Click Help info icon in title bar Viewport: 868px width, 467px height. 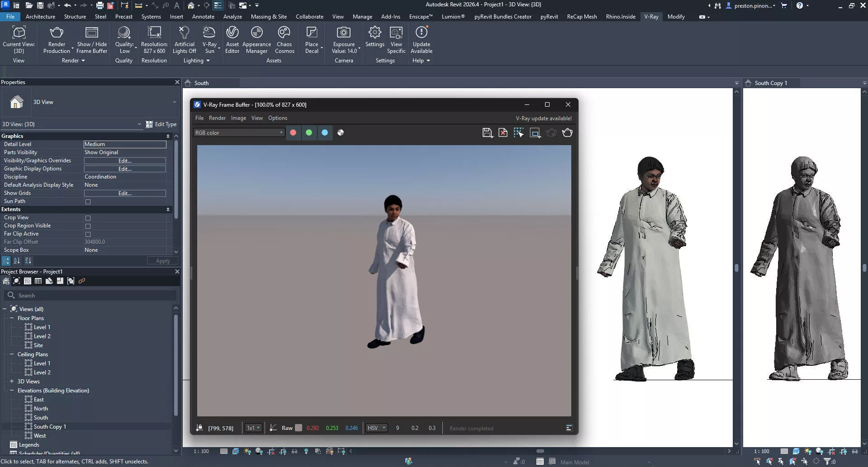(800, 5)
